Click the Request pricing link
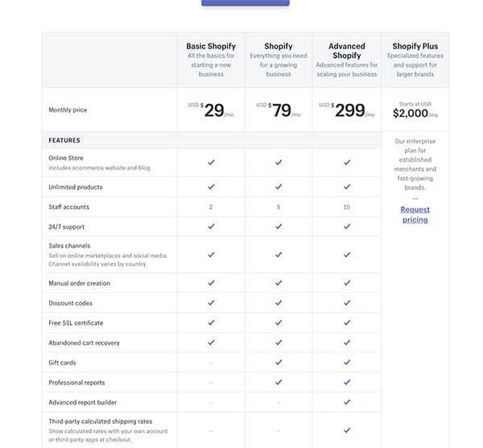The height and width of the screenshot is (448, 483). [x=415, y=214]
